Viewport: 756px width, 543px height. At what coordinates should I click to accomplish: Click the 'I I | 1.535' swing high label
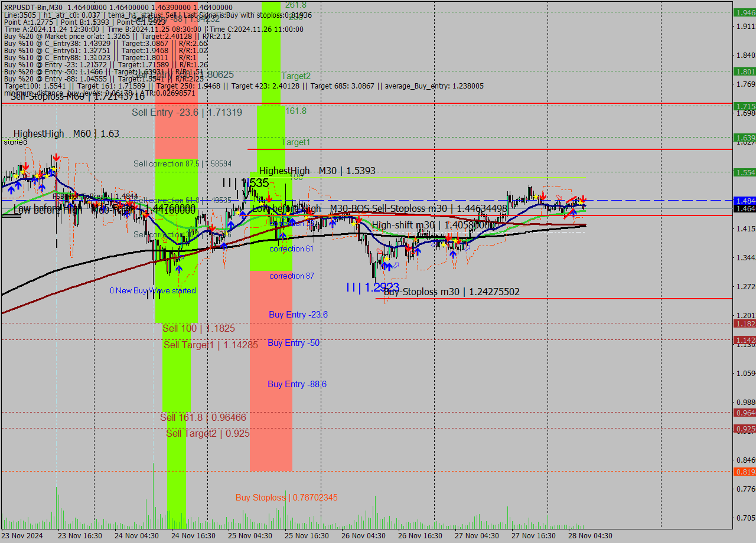[x=246, y=183]
